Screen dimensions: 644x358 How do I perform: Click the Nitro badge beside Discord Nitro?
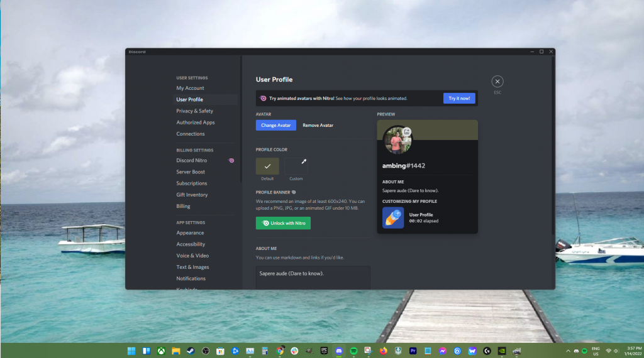pos(231,160)
